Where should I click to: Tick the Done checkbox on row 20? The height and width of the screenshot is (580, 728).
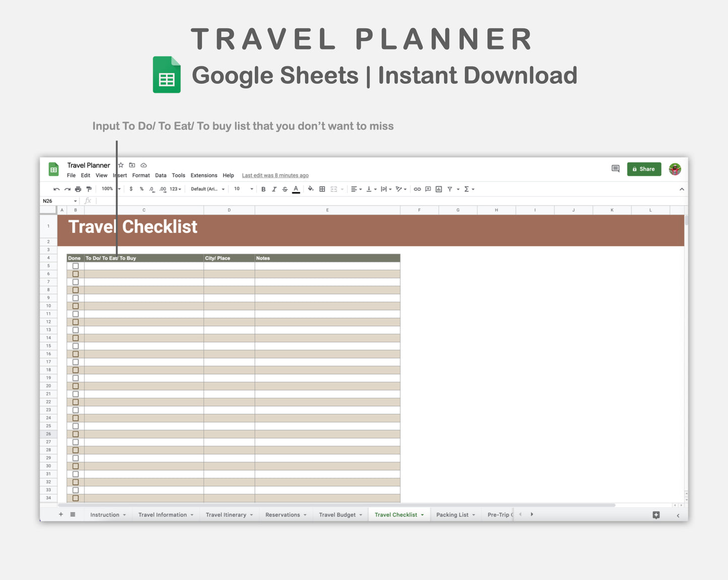coord(75,386)
